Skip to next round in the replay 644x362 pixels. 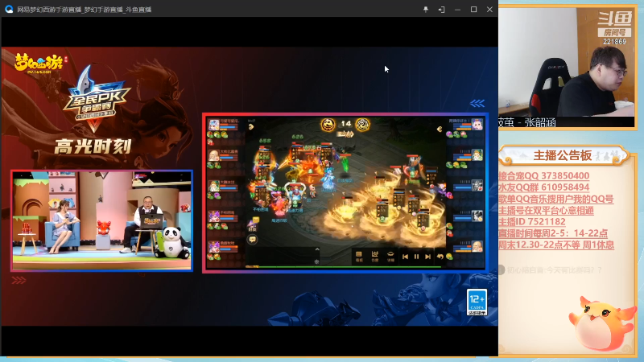coord(427,257)
